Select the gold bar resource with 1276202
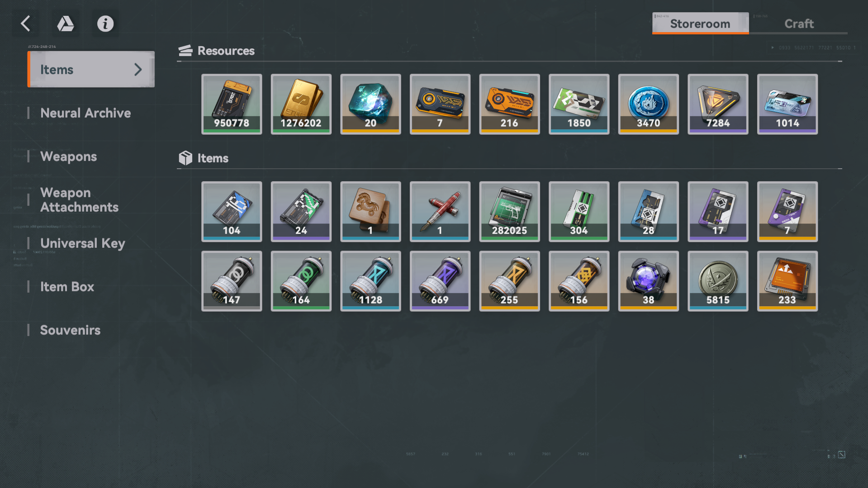 301,104
